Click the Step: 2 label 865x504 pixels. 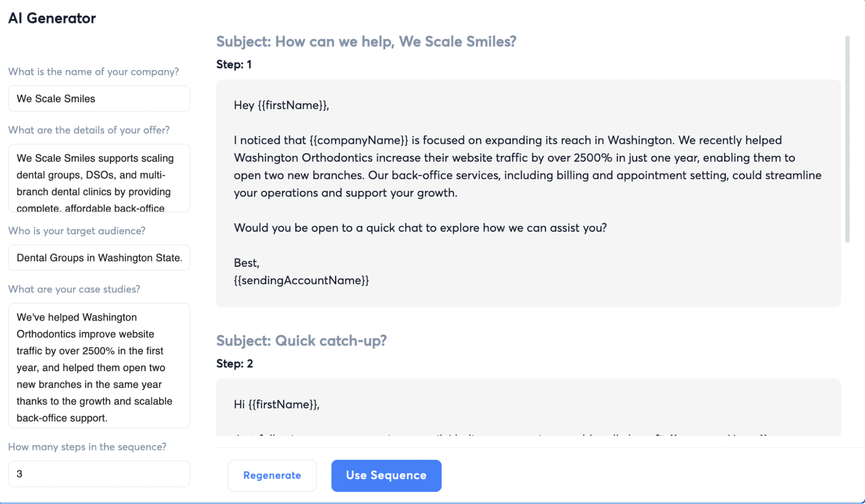[x=234, y=363]
